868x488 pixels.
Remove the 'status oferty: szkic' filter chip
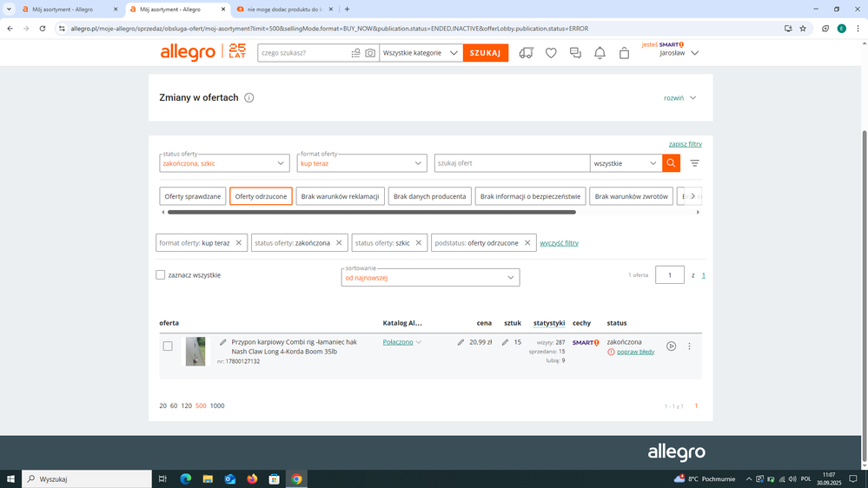pos(418,243)
